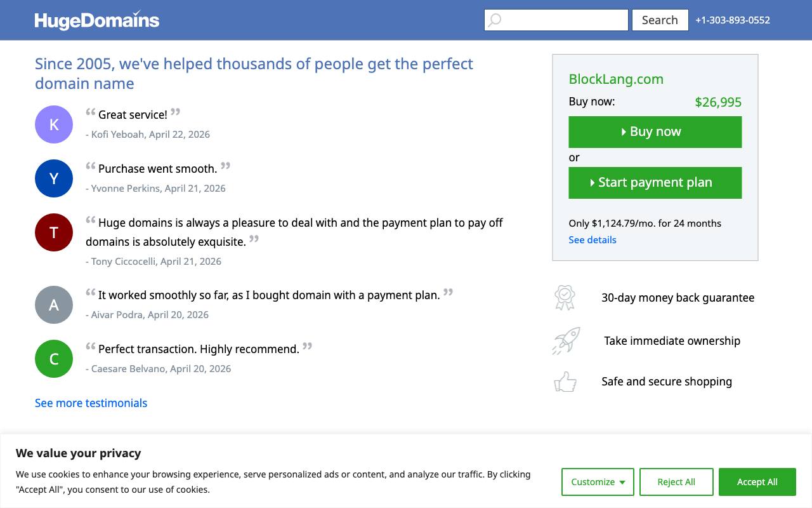Click Caesare Belvano's green C avatar
This screenshot has height=508, width=812.
(x=54, y=359)
